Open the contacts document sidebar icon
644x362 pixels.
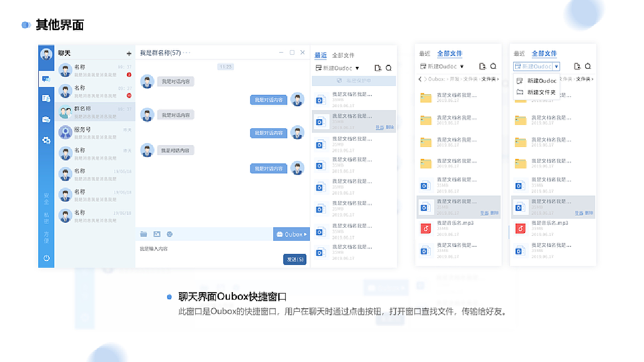point(46,99)
